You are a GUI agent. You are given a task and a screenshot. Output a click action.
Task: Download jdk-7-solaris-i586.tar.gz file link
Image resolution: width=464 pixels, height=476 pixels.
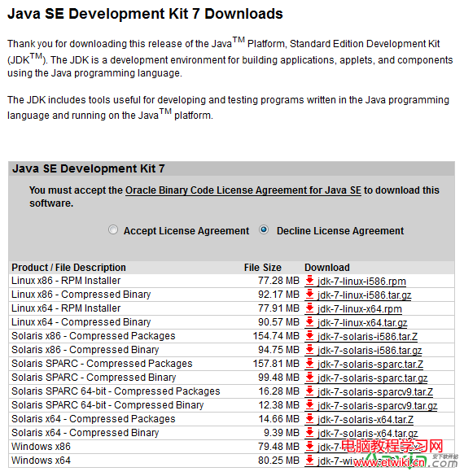coord(370,351)
